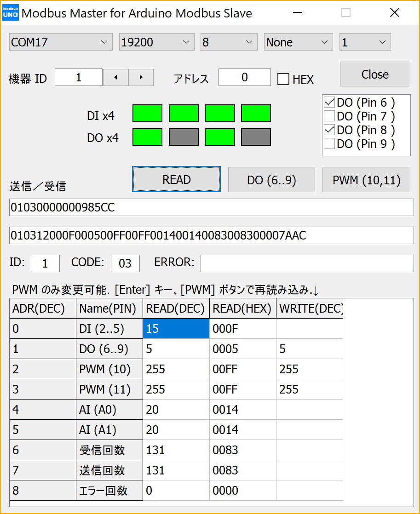
Task: Select the AI (A0) name cell
Action: tap(109, 410)
